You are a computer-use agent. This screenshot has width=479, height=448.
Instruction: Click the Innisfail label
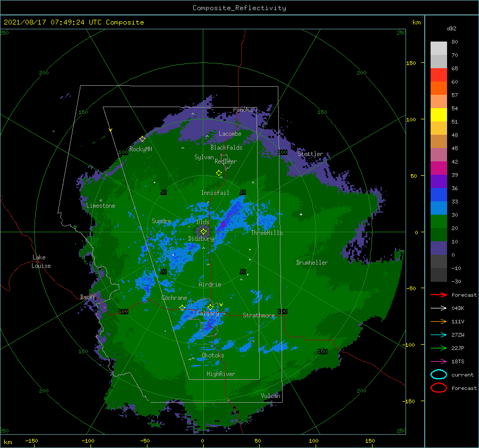coord(215,193)
